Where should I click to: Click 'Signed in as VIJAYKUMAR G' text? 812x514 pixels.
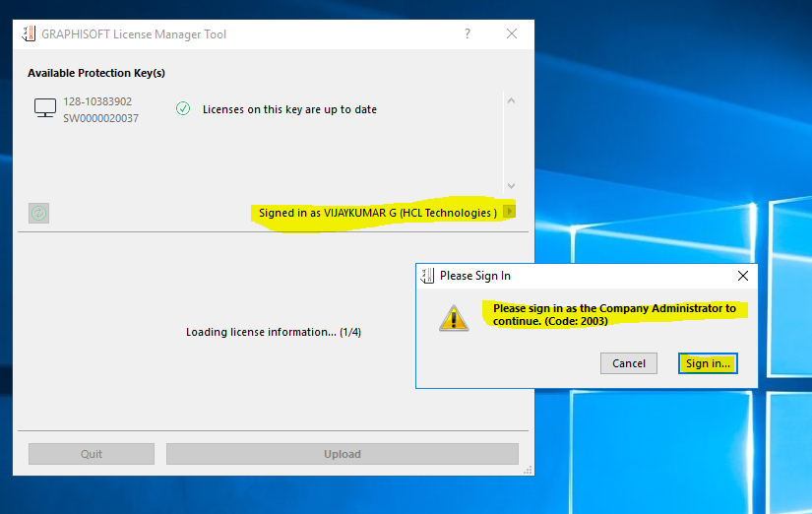378,213
